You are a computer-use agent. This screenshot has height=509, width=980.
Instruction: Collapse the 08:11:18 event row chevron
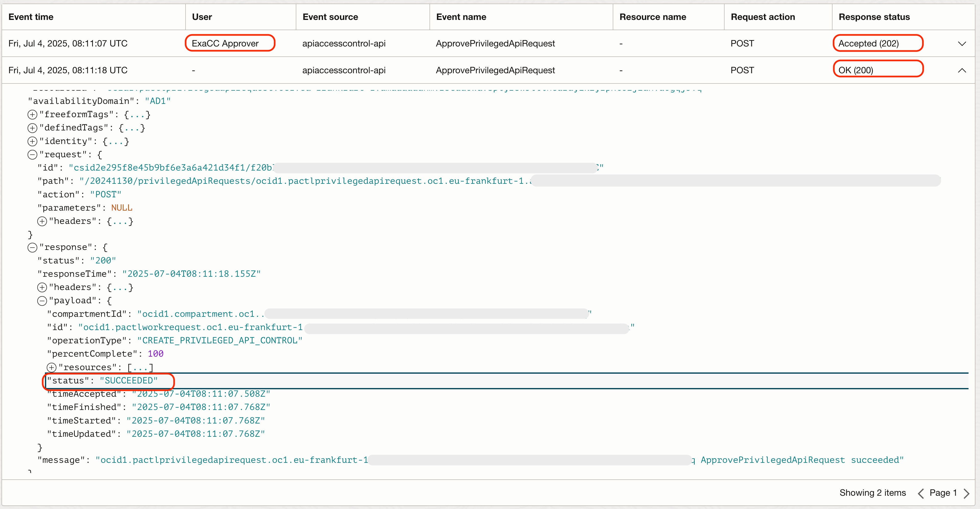(x=962, y=70)
